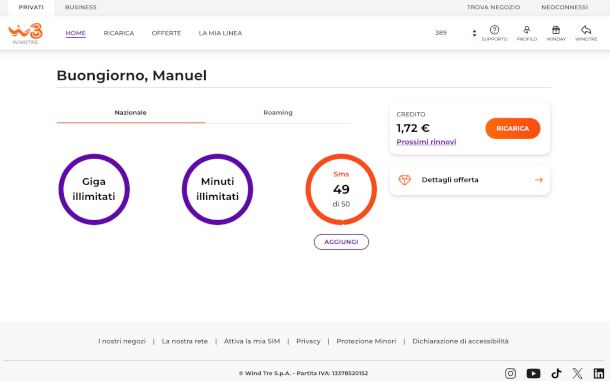This screenshot has height=381, width=610.
Task: Click the WindTre back arrow icon
Action: (586, 33)
